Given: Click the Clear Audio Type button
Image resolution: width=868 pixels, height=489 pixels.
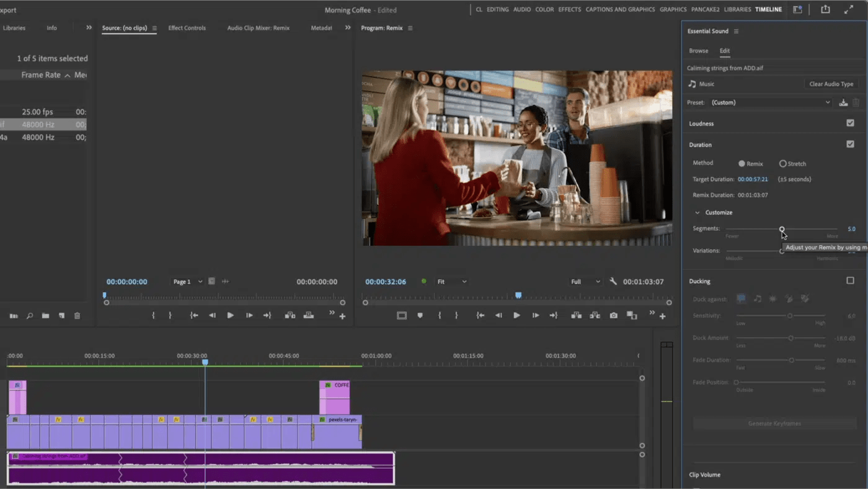Looking at the screenshot, I should tap(831, 84).
